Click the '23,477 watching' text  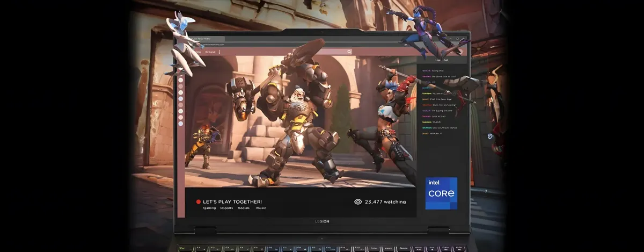pyautogui.click(x=385, y=202)
